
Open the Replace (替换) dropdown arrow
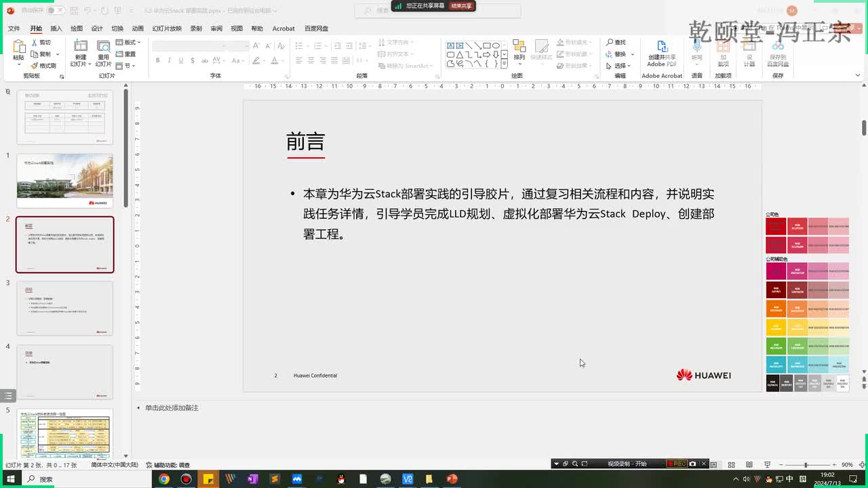tap(632, 54)
